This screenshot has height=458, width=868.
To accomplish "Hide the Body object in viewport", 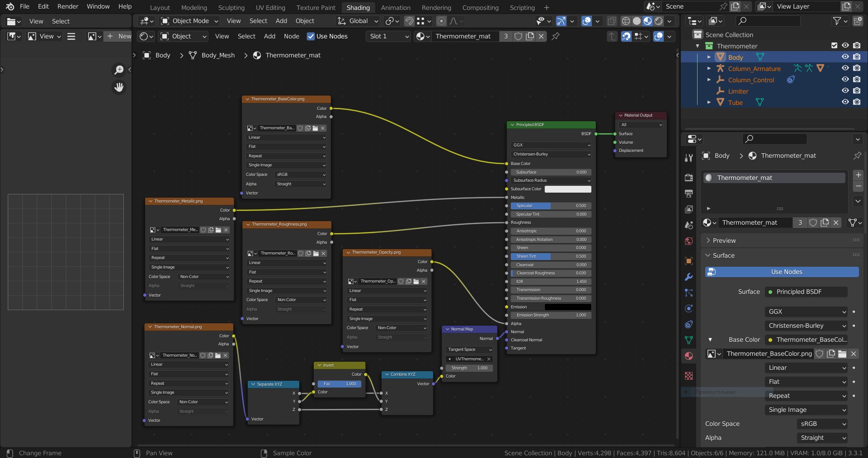I will (x=845, y=57).
